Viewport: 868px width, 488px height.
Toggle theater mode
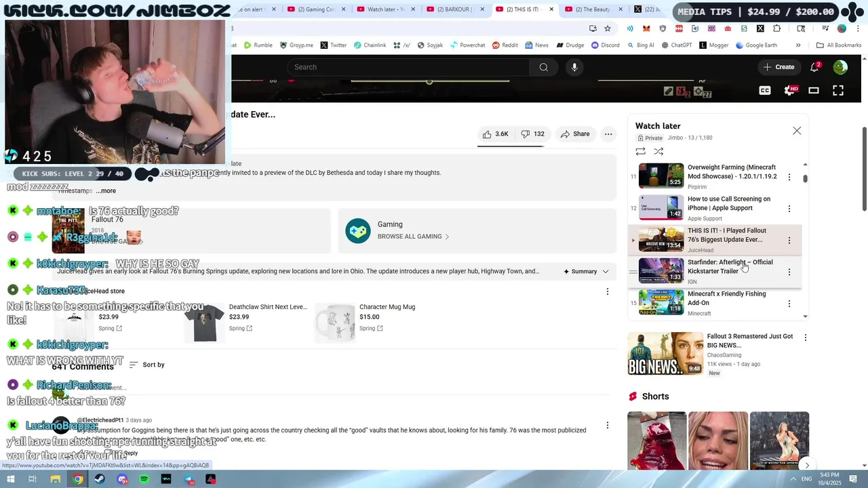point(814,90)
